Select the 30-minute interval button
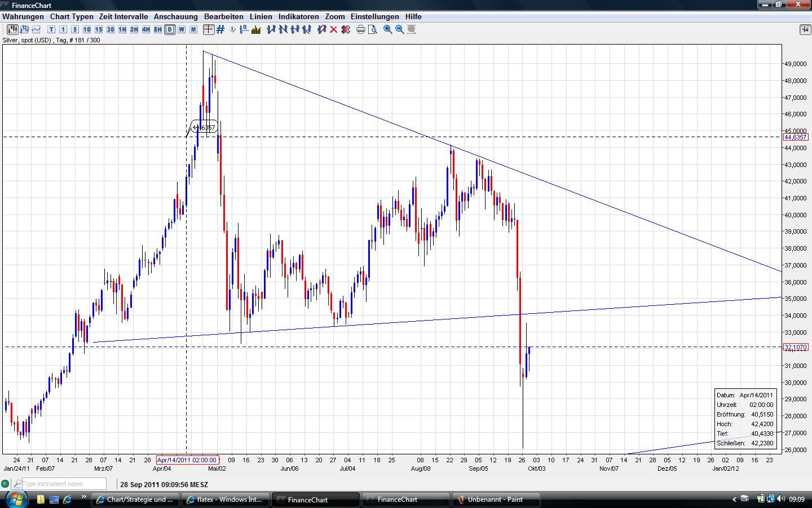The image size is (812, 508). [x=111, y=29]
